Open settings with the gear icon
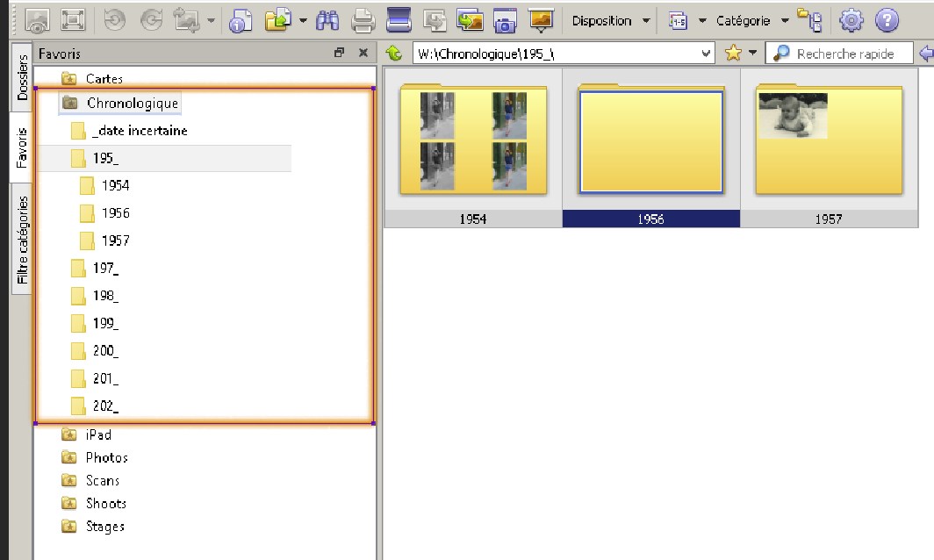 (x=851, y=20)
